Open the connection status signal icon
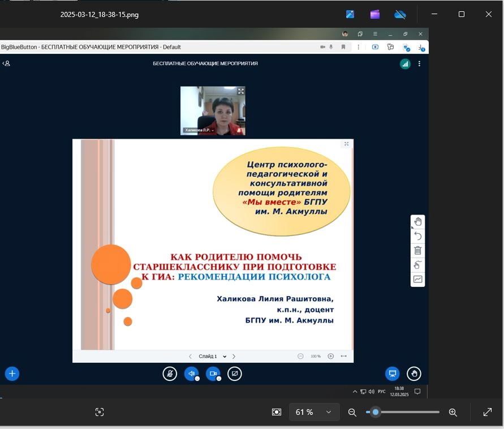This screenshot has width=504, height=429. pos(405,64)
